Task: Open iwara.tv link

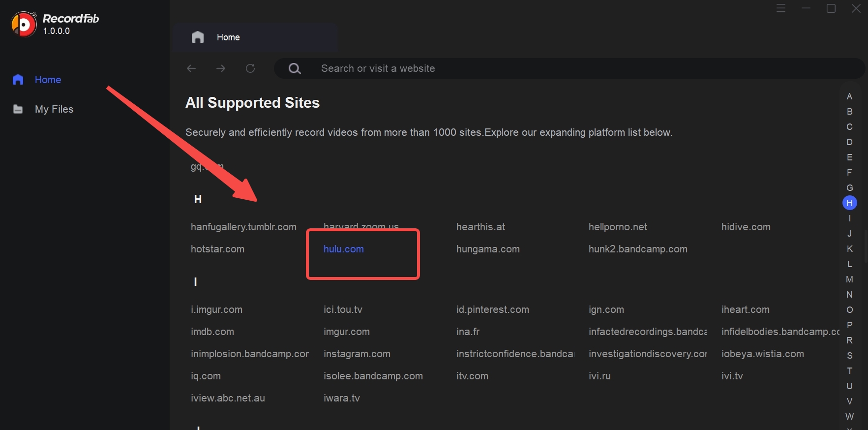Action: pos(342,398)
